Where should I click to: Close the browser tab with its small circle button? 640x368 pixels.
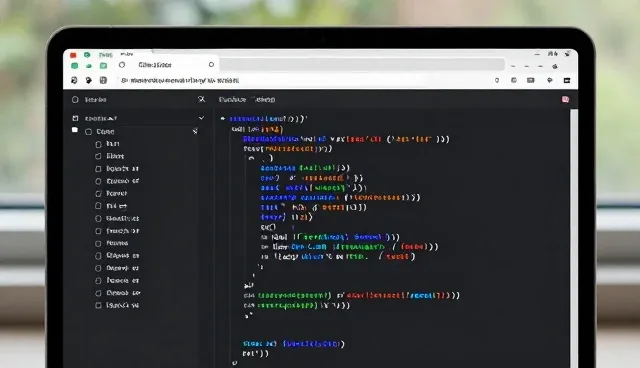coord(211,64)
